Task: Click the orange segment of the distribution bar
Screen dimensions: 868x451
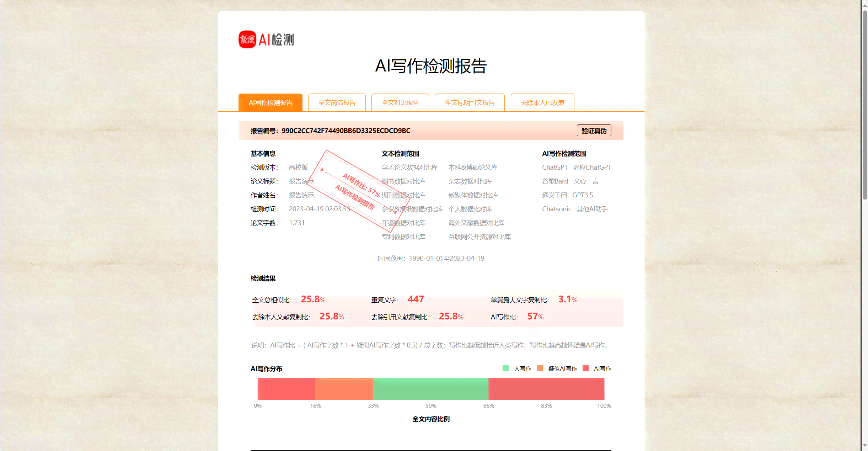Action: (x=344, y=389)
